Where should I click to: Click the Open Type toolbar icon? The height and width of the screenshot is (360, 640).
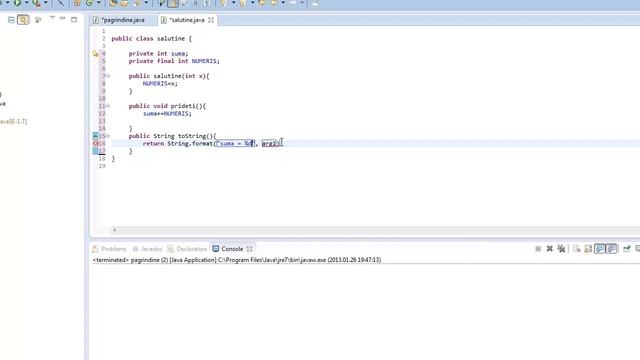(x=113, y=3)
